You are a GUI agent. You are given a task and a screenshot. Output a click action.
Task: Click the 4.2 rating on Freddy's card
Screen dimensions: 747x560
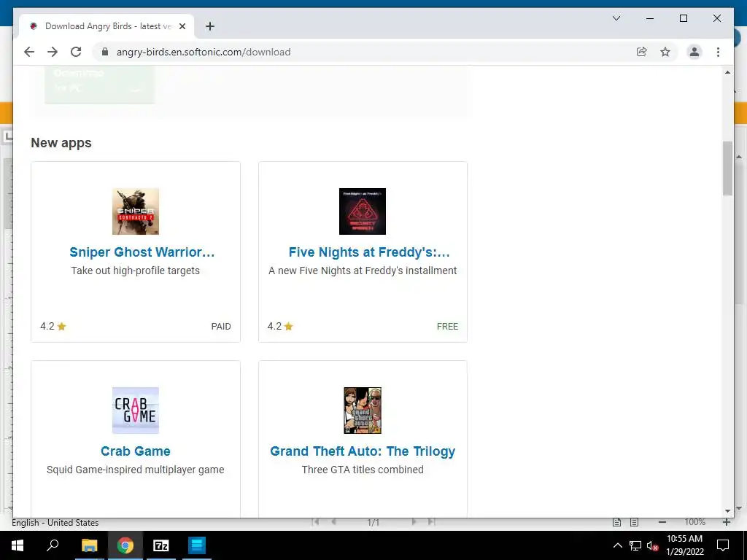point(280,326)
